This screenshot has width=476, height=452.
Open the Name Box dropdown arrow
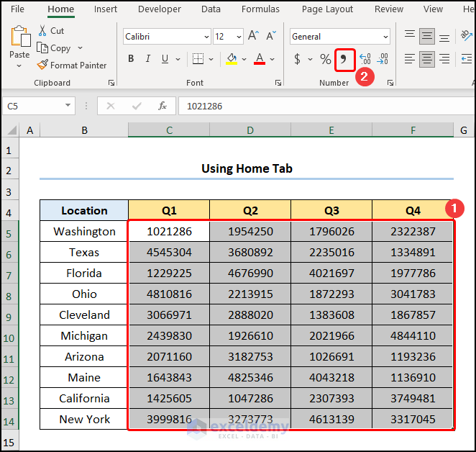point(68,106)
